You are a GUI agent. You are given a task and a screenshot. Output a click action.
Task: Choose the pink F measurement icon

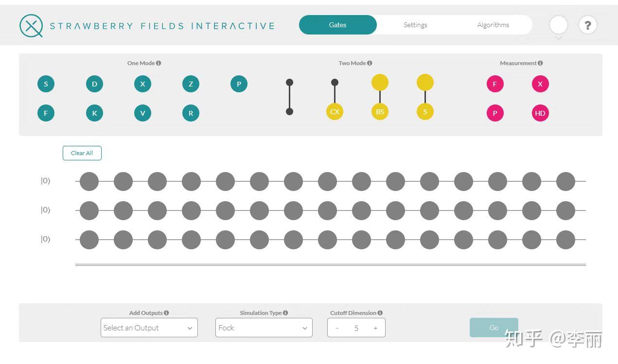pyautogui.click(x=495, y=84)
